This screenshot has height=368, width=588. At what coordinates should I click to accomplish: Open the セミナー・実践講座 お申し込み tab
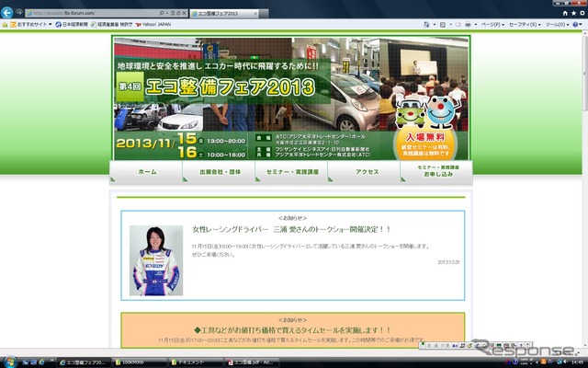(436, 172)
